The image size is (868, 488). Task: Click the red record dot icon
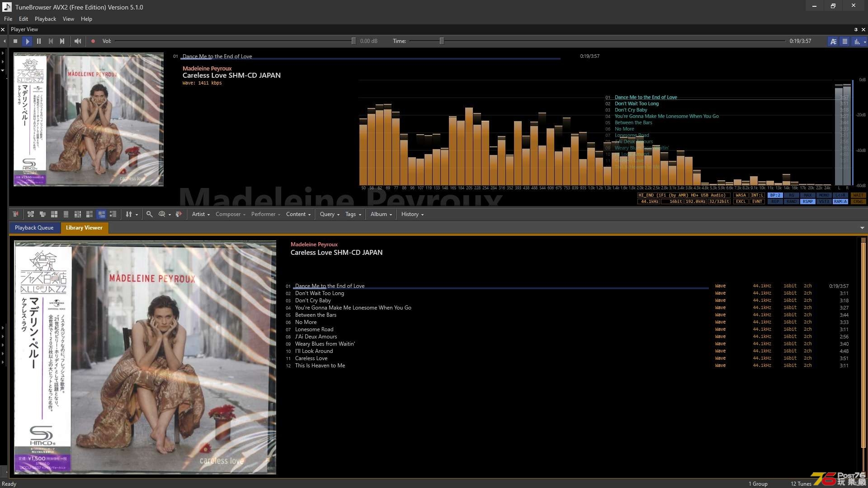(x=93, y=41)
